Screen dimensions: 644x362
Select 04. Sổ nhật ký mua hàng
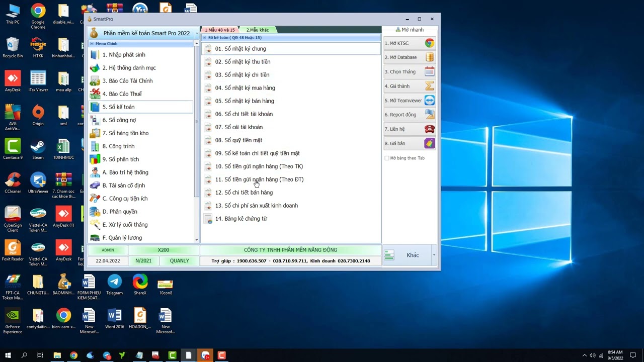click(x=291, y=88)
